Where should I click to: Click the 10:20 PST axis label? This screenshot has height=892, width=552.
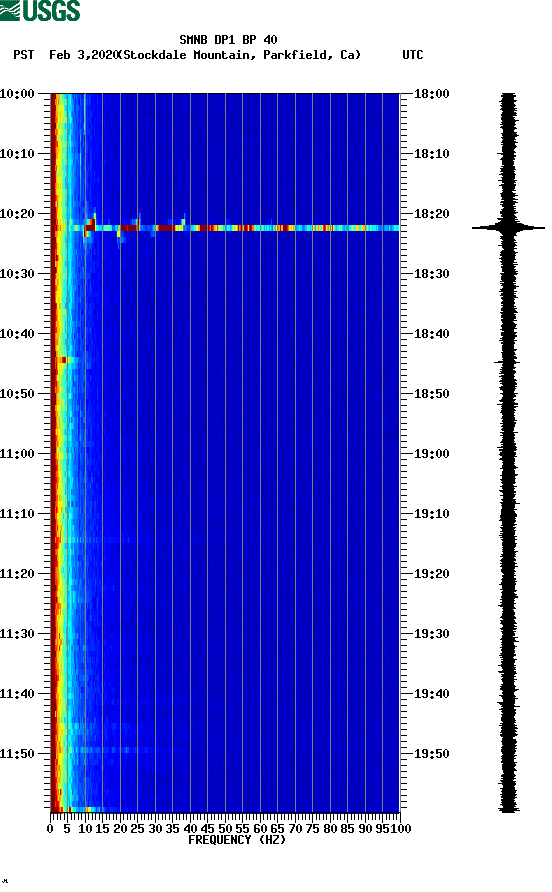(x=17, y=214)
